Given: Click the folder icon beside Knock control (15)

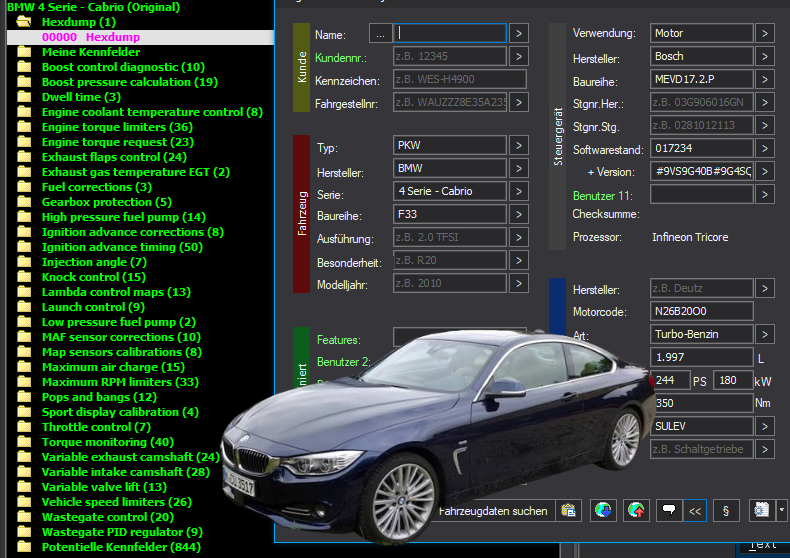Looking at the screenshot, I should pos(24,277).
